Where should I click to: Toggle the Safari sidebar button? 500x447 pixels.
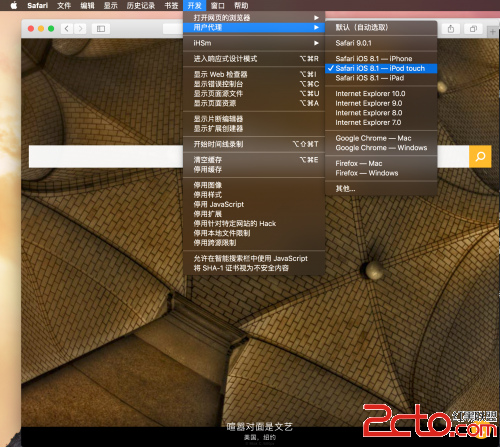(101, 29)
